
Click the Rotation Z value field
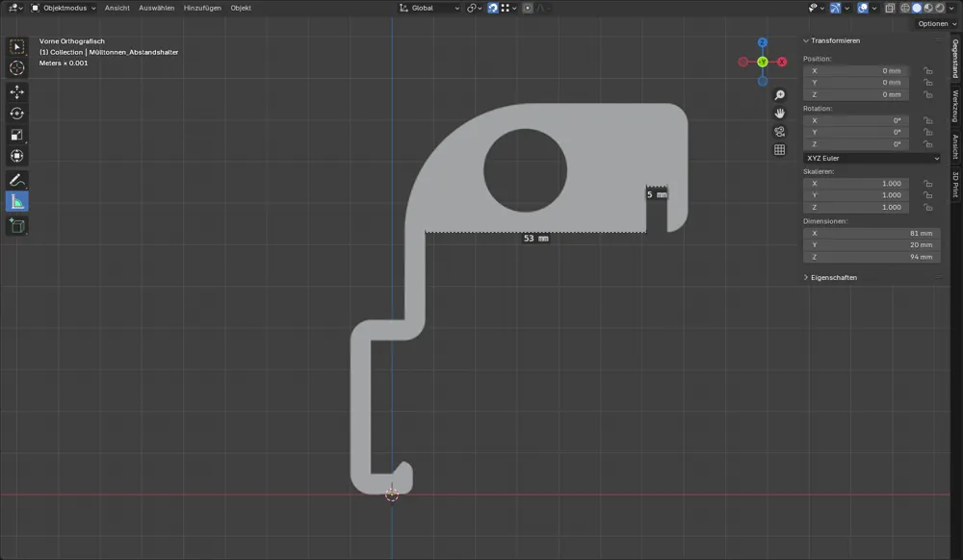[x=856, y=144]
